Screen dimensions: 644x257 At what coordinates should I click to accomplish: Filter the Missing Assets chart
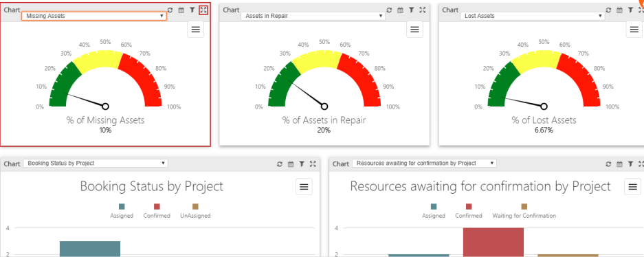coord(192,10)
